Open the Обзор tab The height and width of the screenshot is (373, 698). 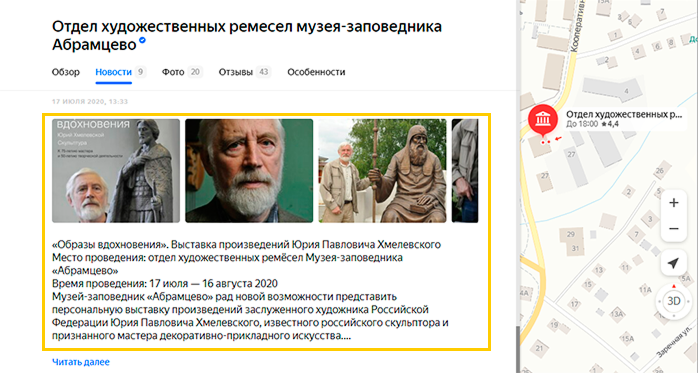(x=65, y=72)
